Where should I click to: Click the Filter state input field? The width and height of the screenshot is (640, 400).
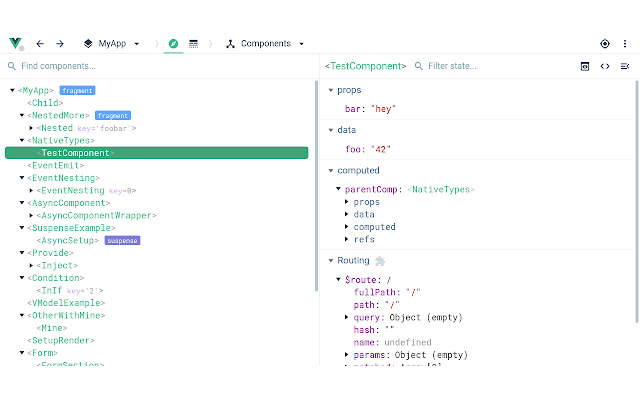coord(490,66)
